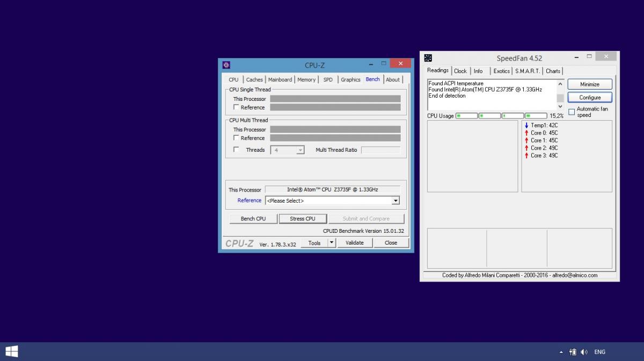Click the blue Reference label
The image size is (644, 361).
(250, 201)
